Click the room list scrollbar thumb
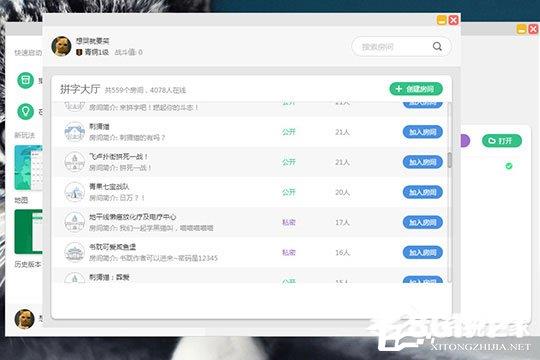 point(449,160)
